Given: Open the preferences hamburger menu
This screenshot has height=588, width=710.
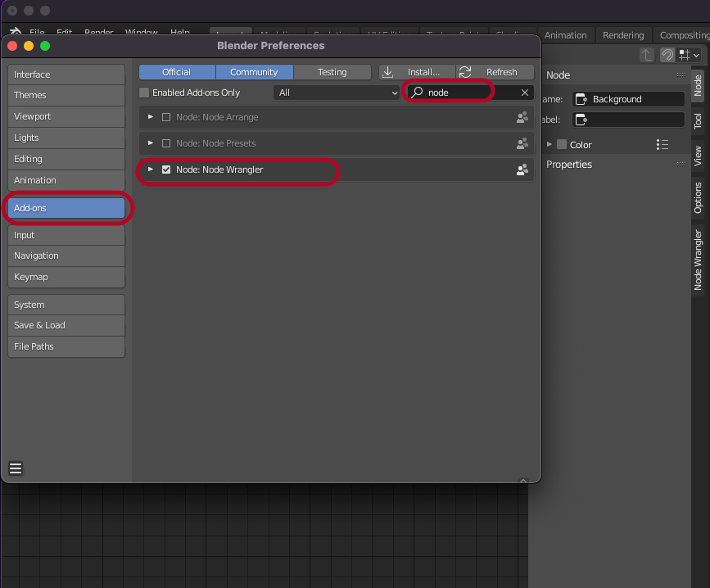Looking at the screenshot, I should point(16,468).
